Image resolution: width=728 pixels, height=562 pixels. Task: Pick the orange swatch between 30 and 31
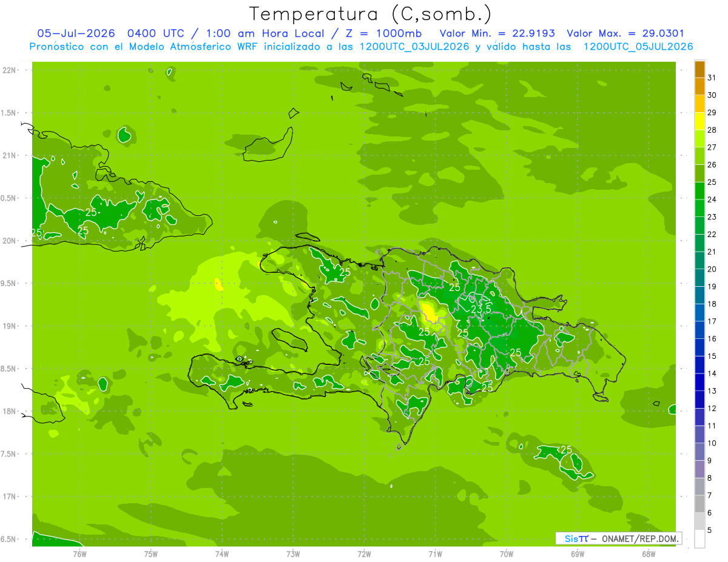pos(699,87)
